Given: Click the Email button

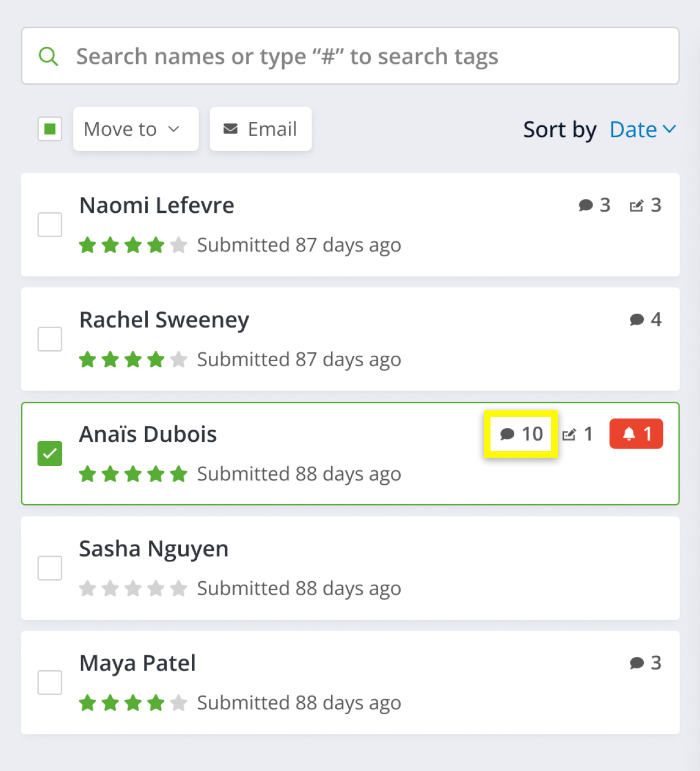Looking at the screenshot, I should click(260, 128).
